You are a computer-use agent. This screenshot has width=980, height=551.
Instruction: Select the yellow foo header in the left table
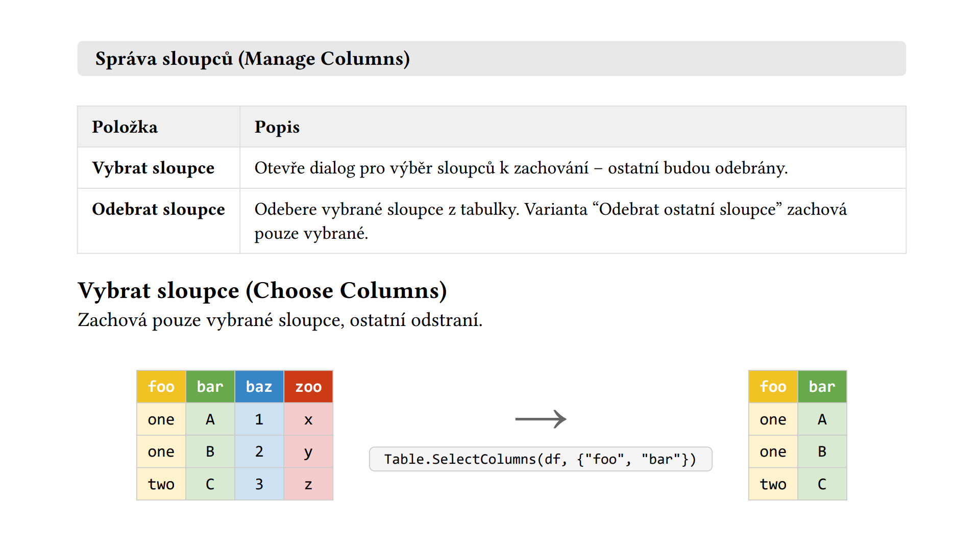coord(161,387)
